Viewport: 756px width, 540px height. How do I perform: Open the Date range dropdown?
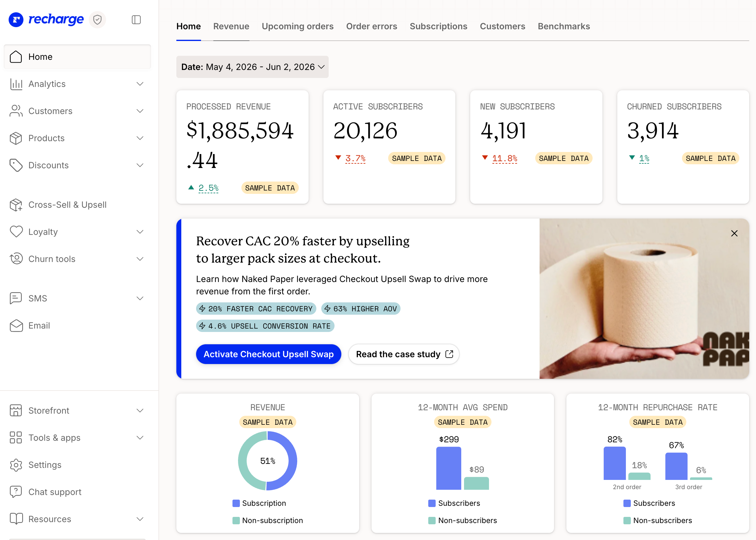252,67
